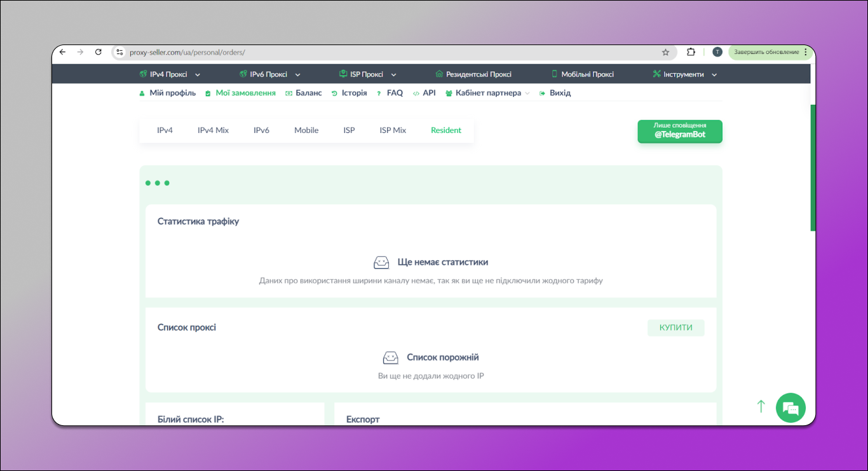Viewport: 868px width, 471px height.
Task: Switch to the IPv6 orders tab
Action: coord(262,130)
